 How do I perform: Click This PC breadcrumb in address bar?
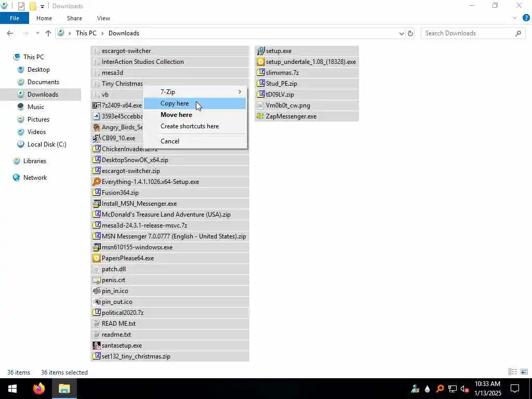pos(86,33)
